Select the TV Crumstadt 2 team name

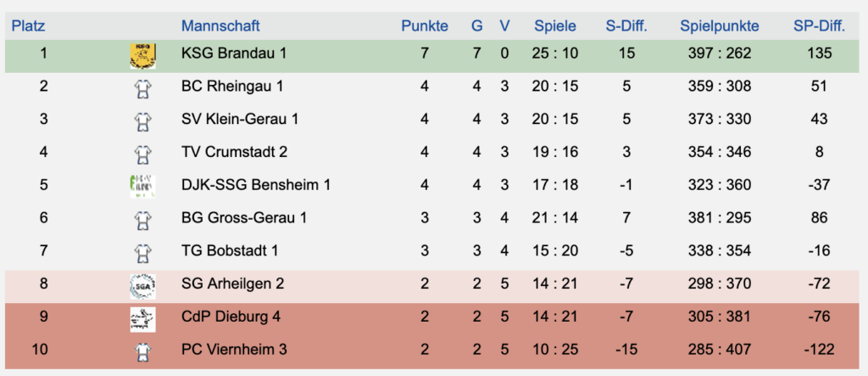(234, 152)
